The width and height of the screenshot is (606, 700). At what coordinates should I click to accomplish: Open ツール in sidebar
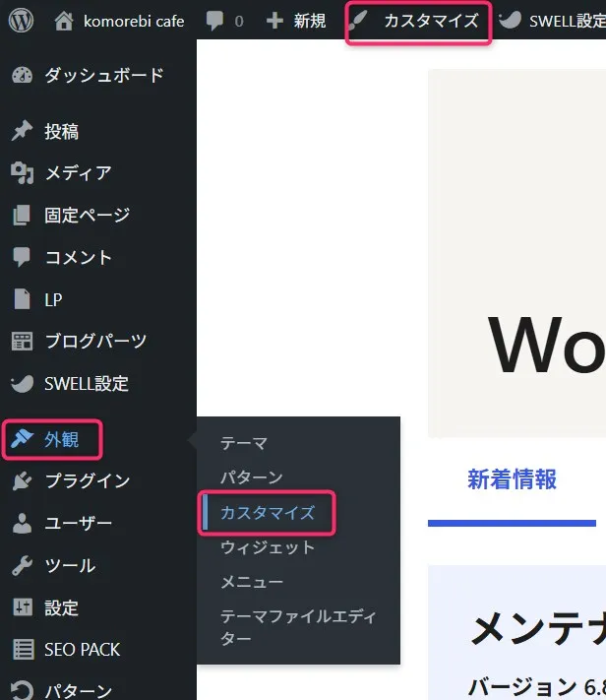click(70, 566)
